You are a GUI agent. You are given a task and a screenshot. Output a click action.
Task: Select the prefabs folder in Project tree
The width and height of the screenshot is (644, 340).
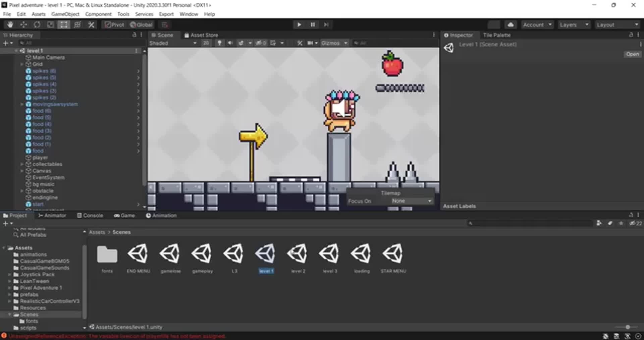(29, 294)
